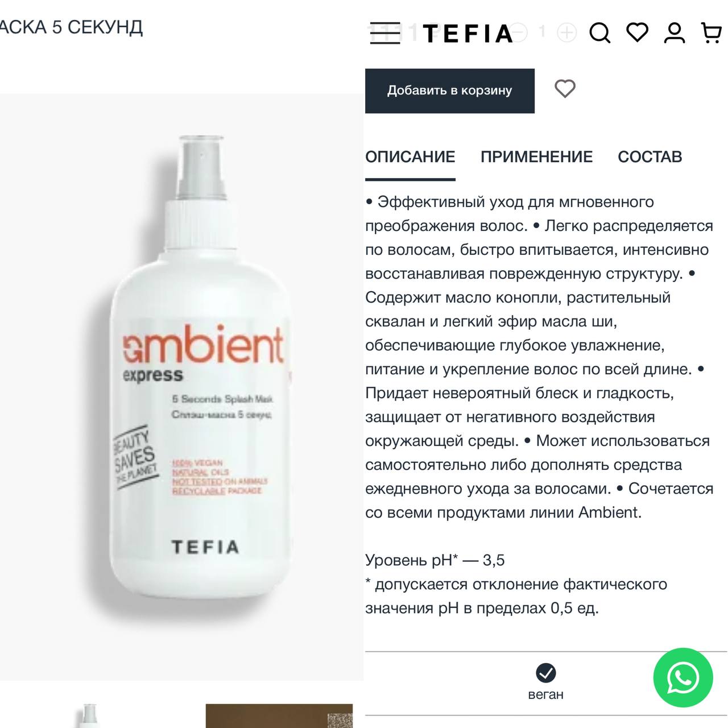The width and height of the screenshot is (728, 728).
Task: Switch to the ПРИМЕНЕНИЕ tab
Action: pos(536,157)
